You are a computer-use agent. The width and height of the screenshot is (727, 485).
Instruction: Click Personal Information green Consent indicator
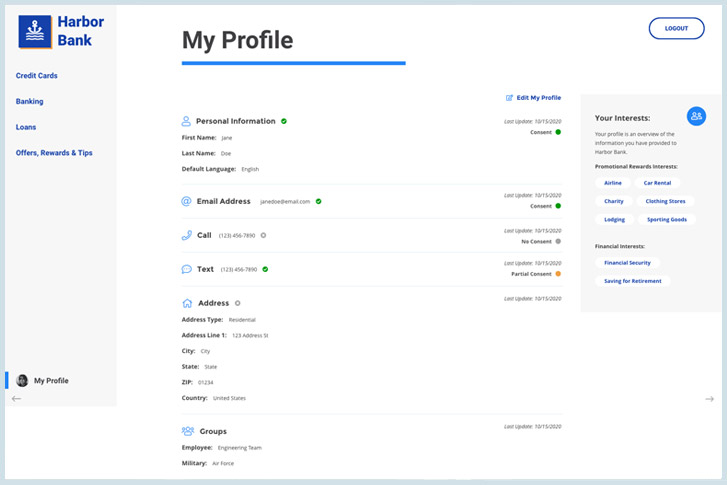click(558, 132)
